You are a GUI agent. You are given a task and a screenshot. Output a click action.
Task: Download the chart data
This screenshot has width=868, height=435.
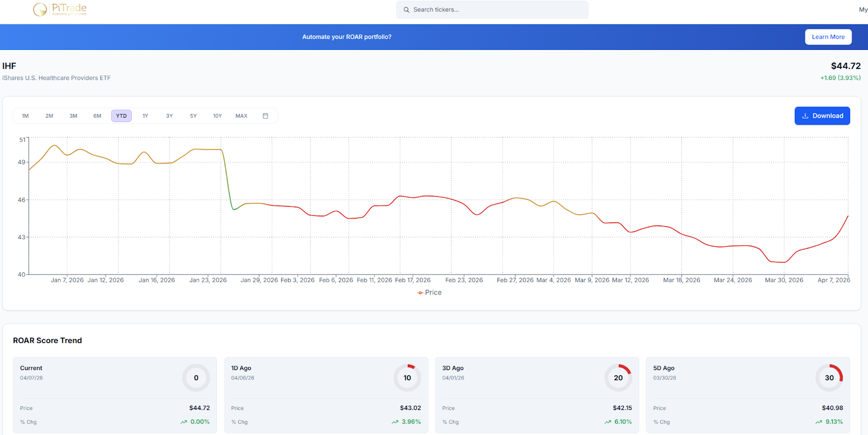(822, 116)
